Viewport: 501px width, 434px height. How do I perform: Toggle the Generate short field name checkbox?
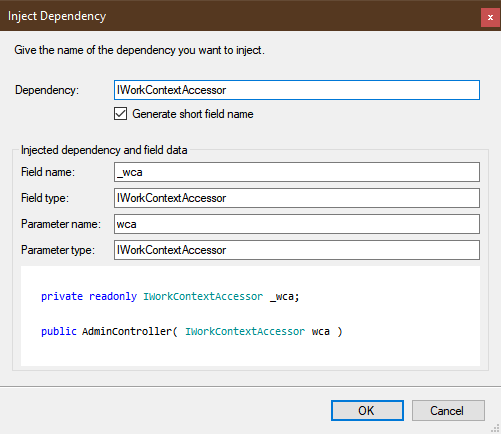pyautogui.click(x=120, y=114)
